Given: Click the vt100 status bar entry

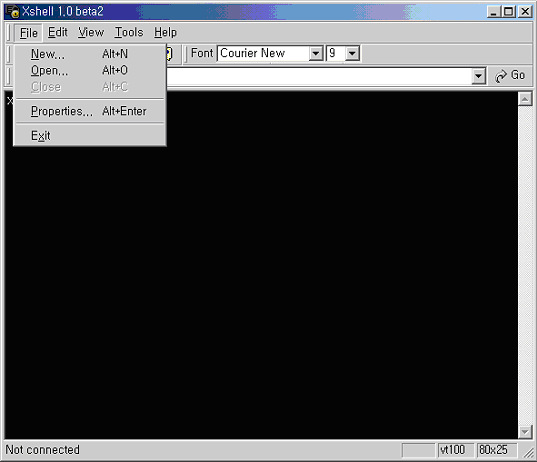Looking at the screenshot, I should click(x=456, y=450).
